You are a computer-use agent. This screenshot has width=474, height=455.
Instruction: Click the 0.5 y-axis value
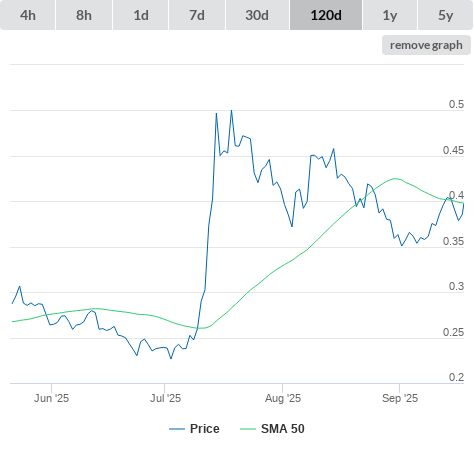pos(456,104)
